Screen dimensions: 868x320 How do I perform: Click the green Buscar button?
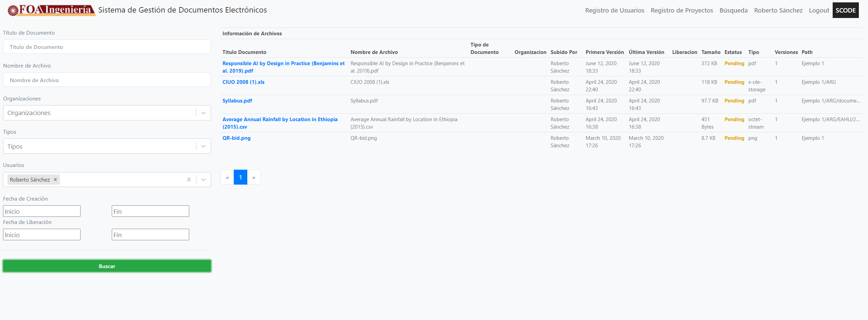click(x=107, y=266)
